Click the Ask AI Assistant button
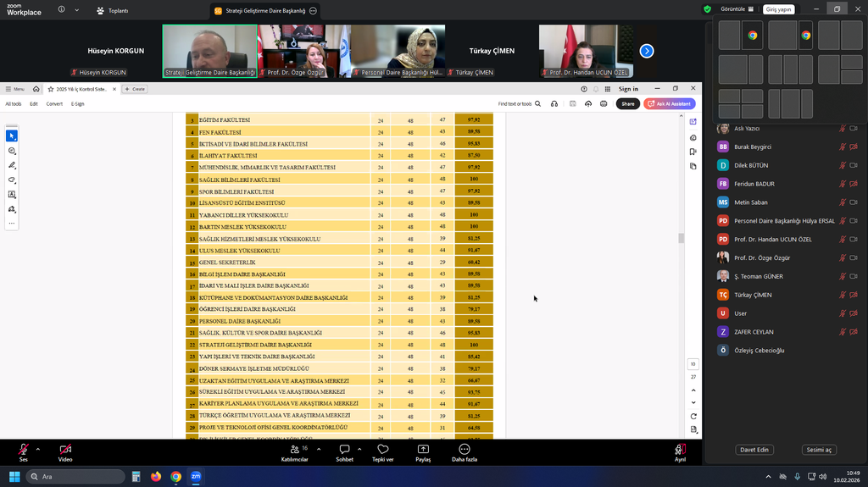 [670, 103]
